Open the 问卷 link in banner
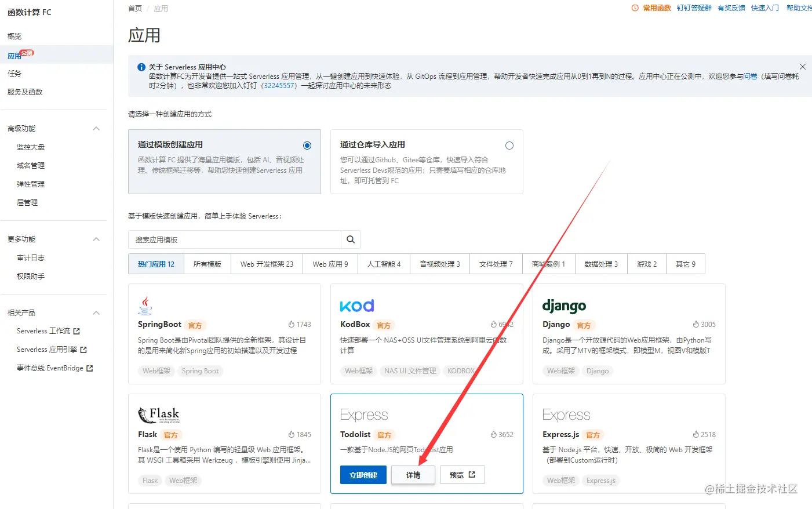 click(751, 77)
